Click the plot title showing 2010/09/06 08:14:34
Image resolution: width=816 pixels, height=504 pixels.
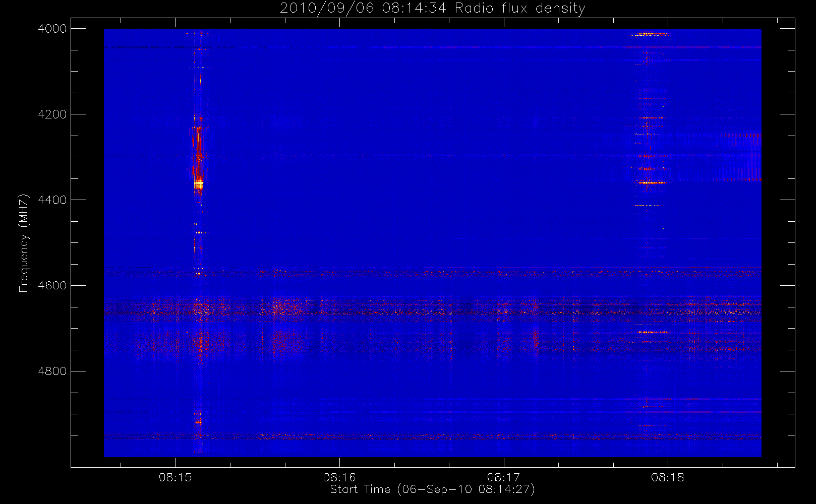click(432, 8)
